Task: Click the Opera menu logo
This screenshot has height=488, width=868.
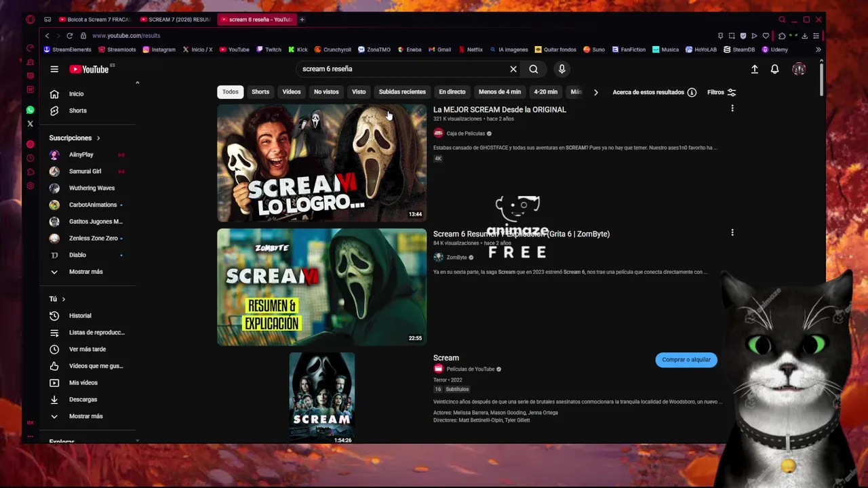Action: 30,19
